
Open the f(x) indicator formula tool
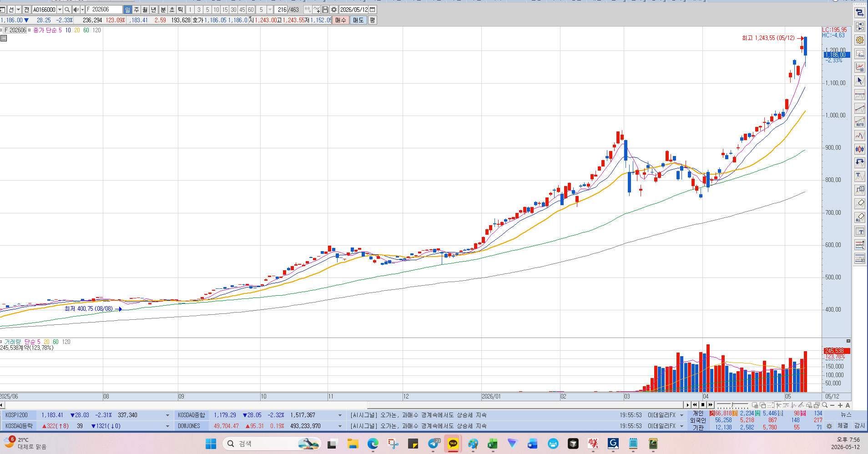click(x=860, y=54)
